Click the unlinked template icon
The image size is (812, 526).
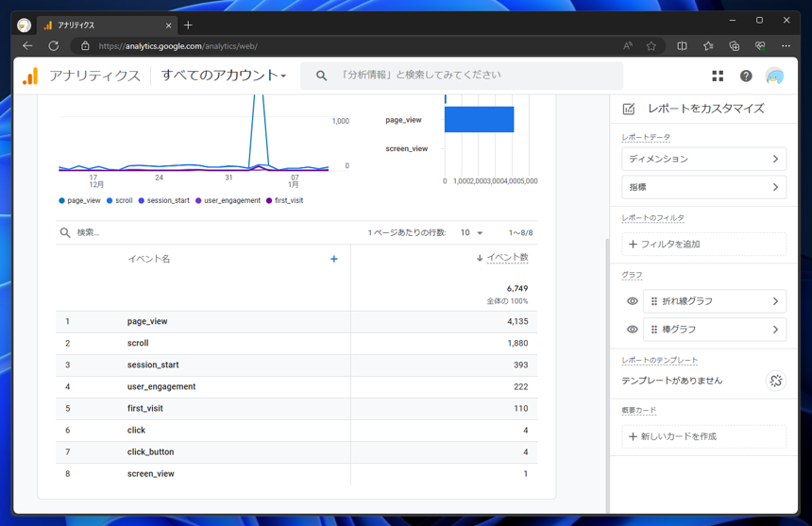tap(776, 381)
